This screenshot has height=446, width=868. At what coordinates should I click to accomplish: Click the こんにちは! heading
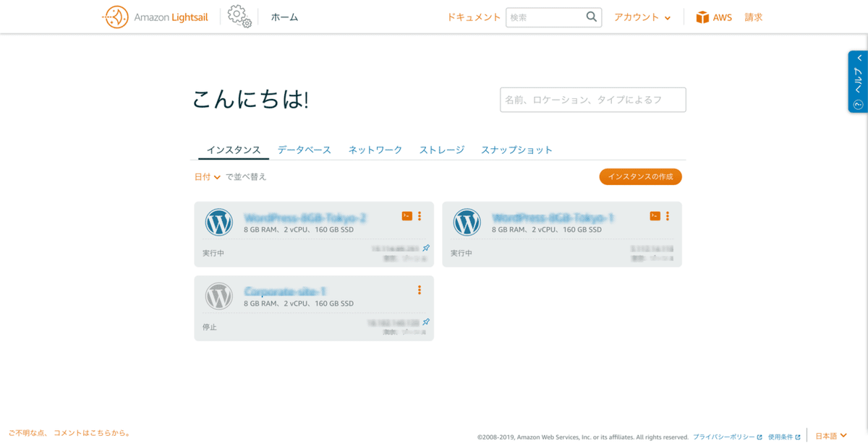click(x=251, y=100)
